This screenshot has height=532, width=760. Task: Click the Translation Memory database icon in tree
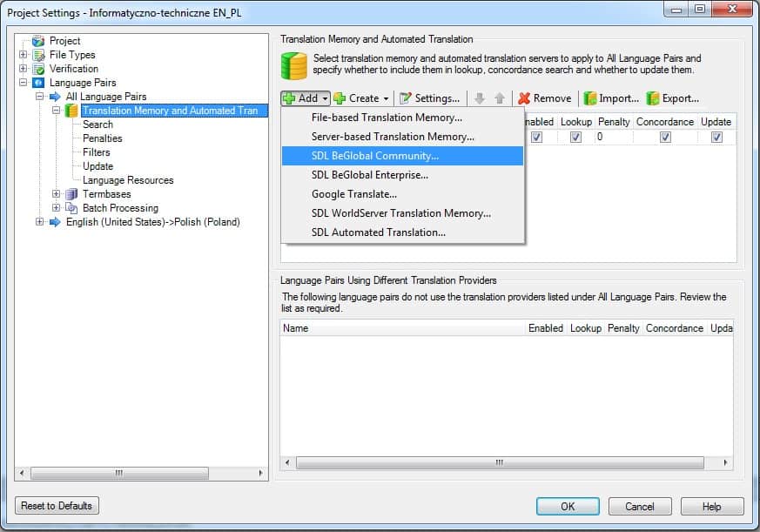pyautogui.click(x=71, y=111)
